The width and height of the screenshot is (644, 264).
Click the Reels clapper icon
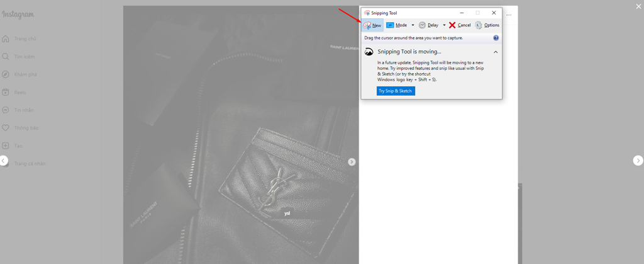tap(5, 92)
